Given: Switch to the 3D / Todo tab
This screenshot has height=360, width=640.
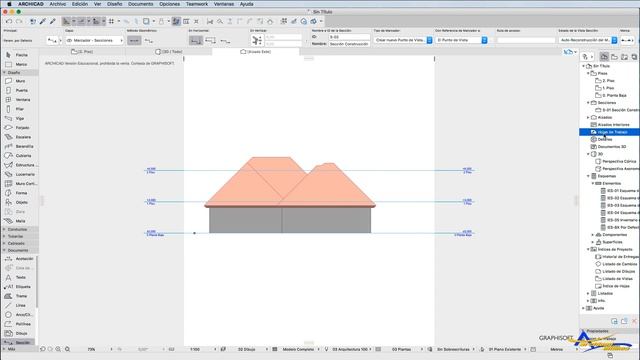Looking at the screenshot, I should [x=169, y=52].
